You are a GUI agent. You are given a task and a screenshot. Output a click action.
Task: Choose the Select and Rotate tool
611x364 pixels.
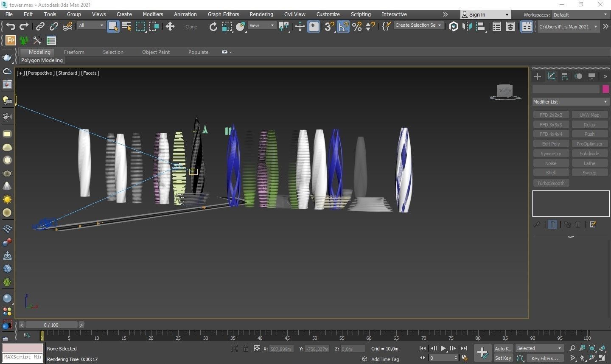213,27
